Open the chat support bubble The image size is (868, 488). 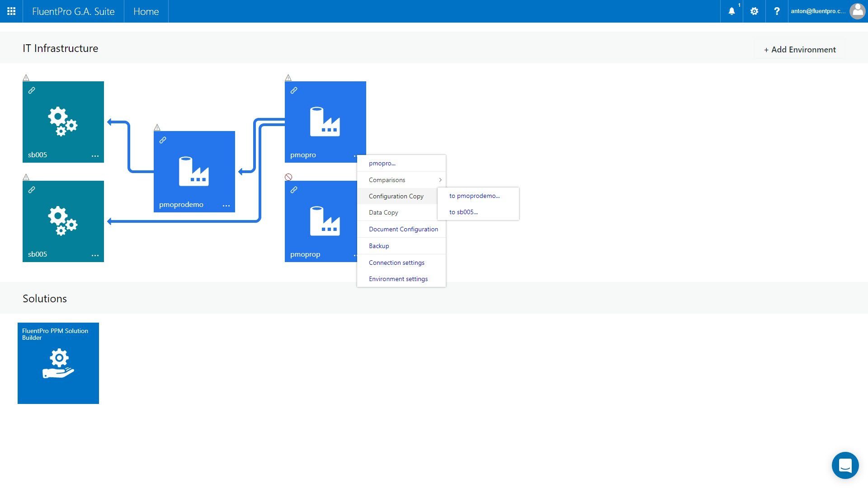(845, 465)
